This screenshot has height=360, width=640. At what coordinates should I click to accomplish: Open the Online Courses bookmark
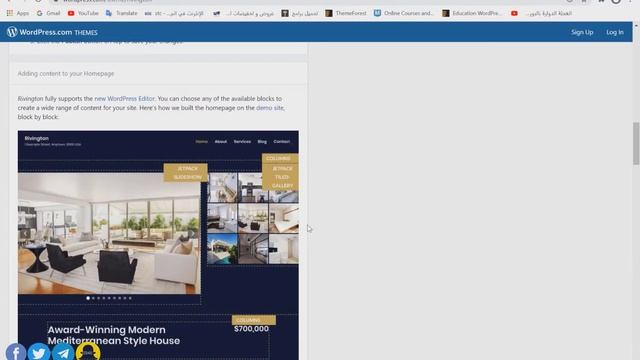[403, 13]
